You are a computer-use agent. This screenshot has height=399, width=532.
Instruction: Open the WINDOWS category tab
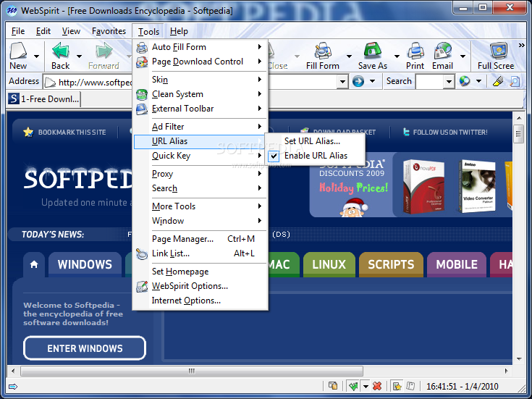coord(85,264)
